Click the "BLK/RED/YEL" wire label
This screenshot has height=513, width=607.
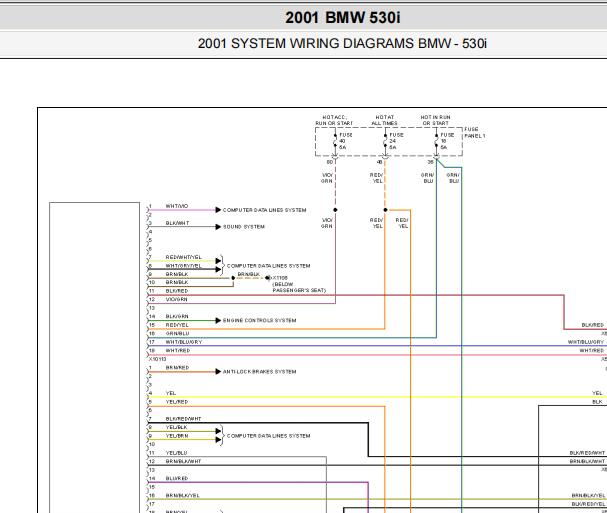[x=588, y=504]
